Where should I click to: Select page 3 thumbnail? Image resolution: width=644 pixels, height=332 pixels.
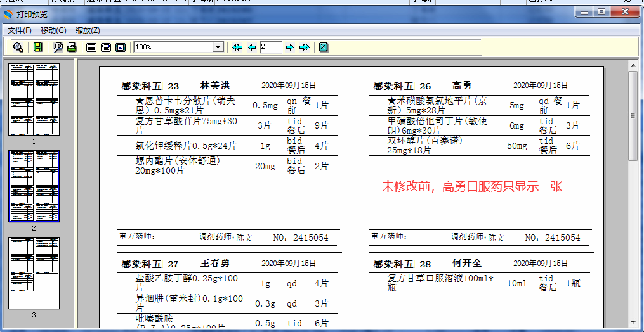(34, 273)
